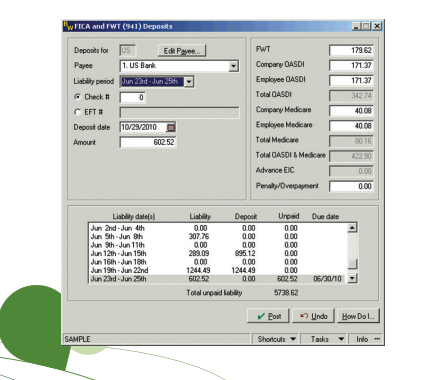Viewport: 430px width, 380px height.
Task: Click the Deposit date field
Action: pyautogui.click(x=143, y=127)
